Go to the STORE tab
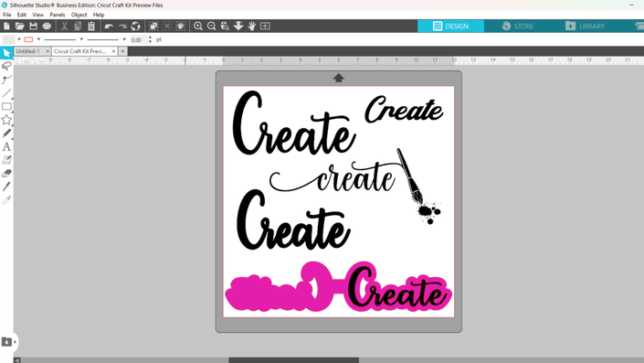The image size is (644, 363). pos(518,26)
